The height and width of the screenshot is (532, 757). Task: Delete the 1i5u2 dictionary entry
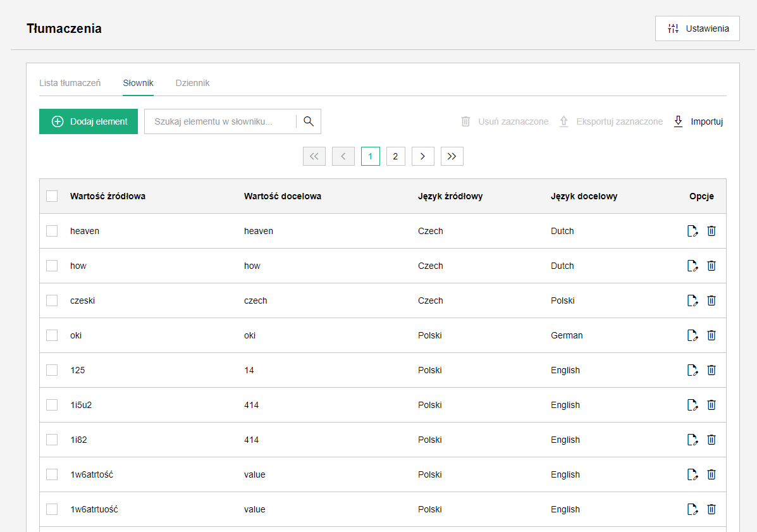point(711,405)
